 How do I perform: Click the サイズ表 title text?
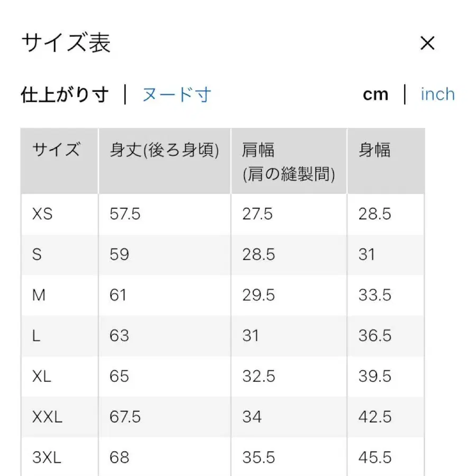point(67,43)
